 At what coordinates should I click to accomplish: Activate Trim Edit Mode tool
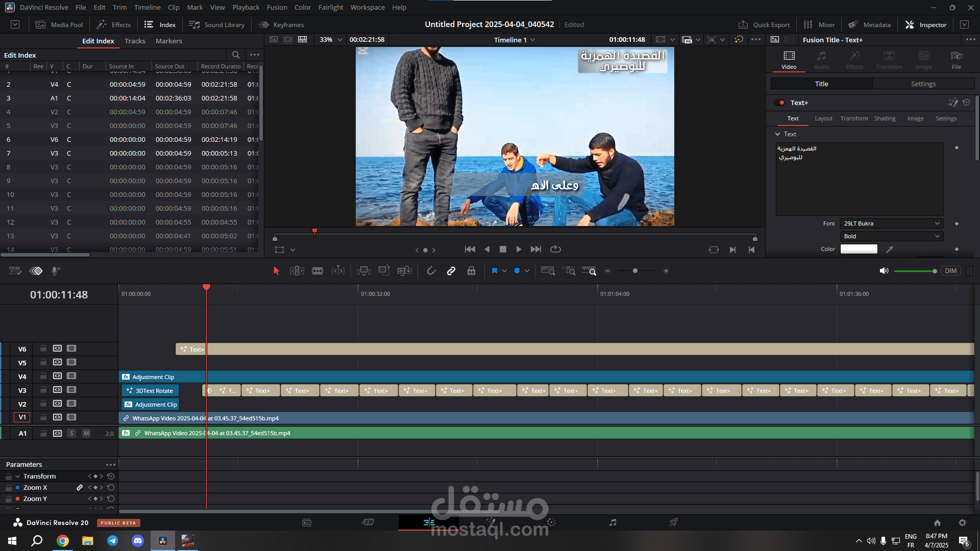(x=297, y=271)
